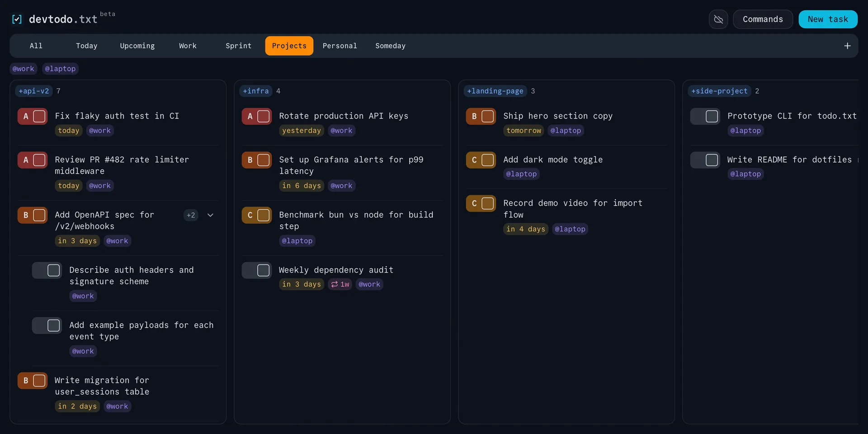Open the +landing-page project tag
Image resolution: width=868 pixels, height=434 pixels.
tap(495, 91)
